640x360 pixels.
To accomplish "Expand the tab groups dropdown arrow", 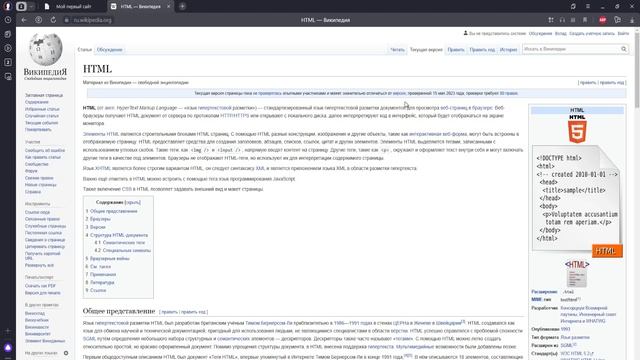I will [31, 7].
